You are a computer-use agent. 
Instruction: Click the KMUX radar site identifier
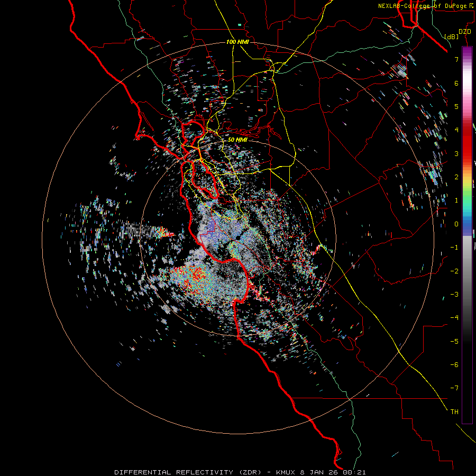click(x=287, y=472)
